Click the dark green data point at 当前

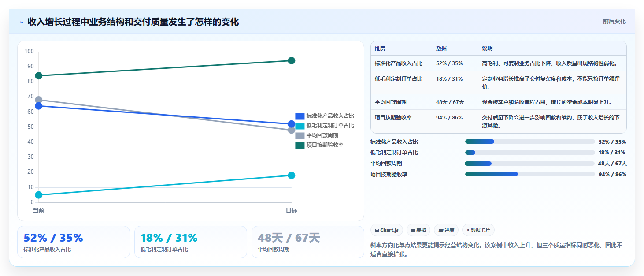[39, 76]
